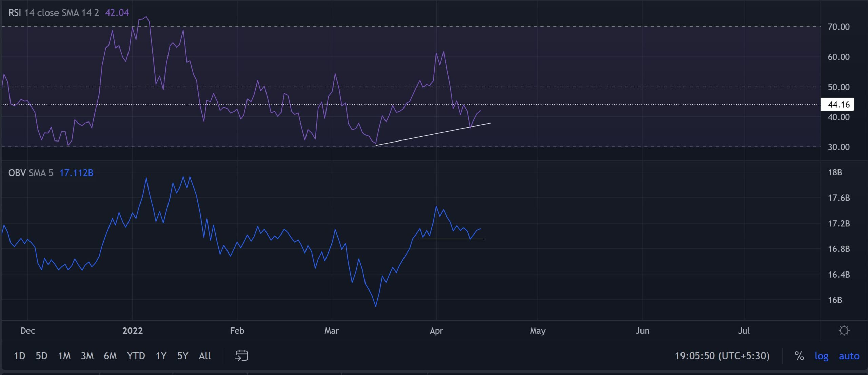Click the 50.00 RSI axis label

pyautogui.click(x=839, y=87)
